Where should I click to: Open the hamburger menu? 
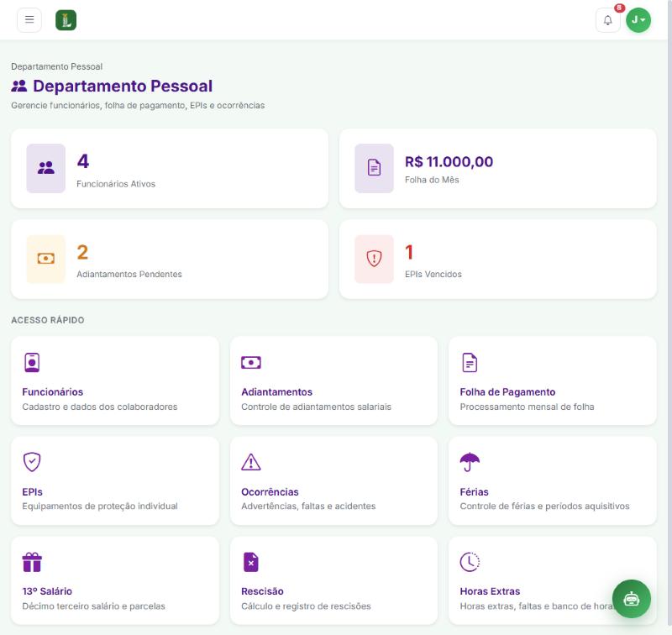coord(29,19)
